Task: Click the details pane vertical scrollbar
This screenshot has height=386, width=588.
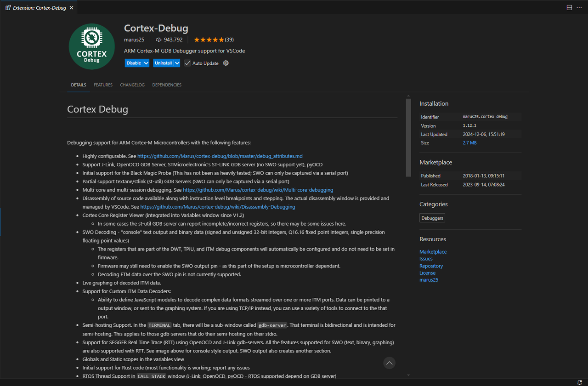Action: [408, 138]
